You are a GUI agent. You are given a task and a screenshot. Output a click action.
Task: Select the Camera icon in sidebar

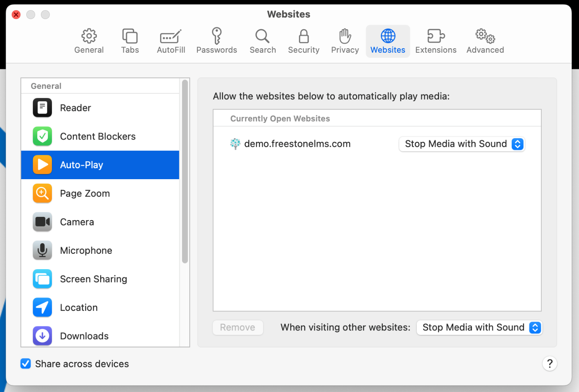point(42,222)
